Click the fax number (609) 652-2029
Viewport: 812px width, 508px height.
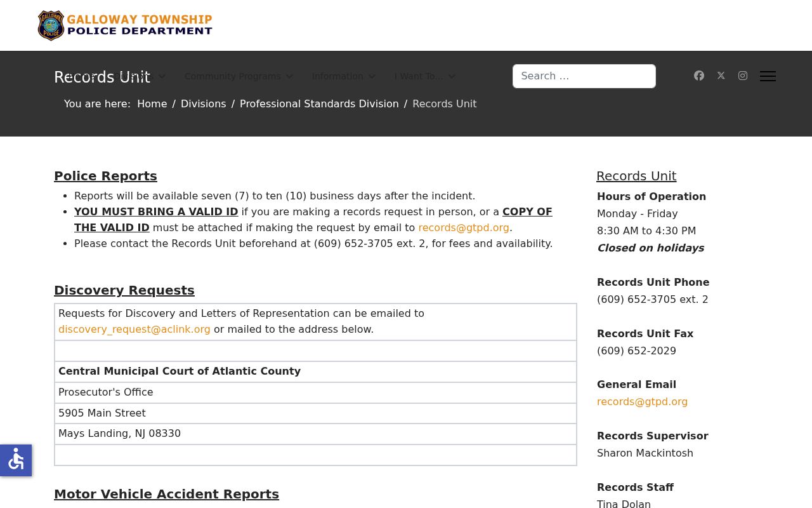(636, 351)
